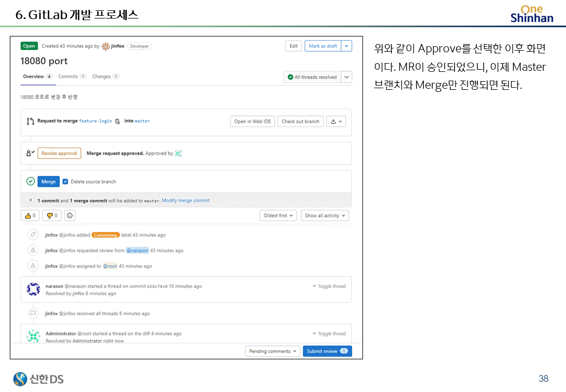566x392 pixels.
Task: Give a thumbs up reaction
Action: (30, 216)
